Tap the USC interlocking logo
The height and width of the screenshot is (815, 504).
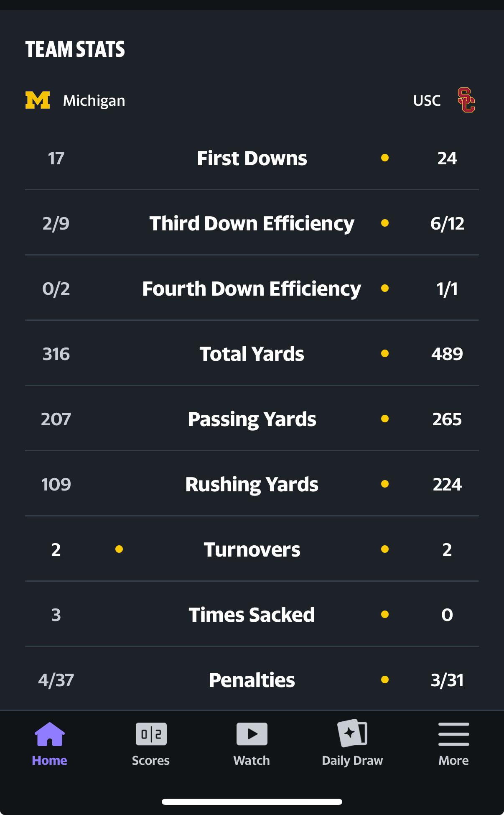[466, 100]
